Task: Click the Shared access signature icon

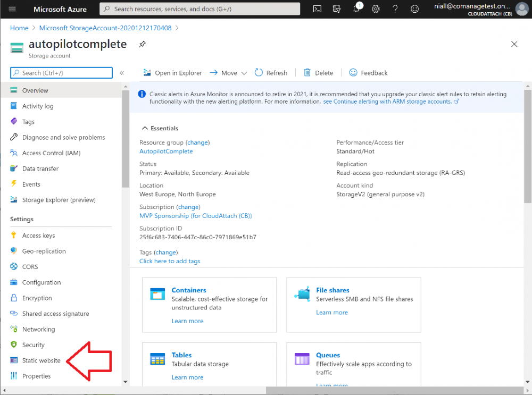Action: point(14,313)
